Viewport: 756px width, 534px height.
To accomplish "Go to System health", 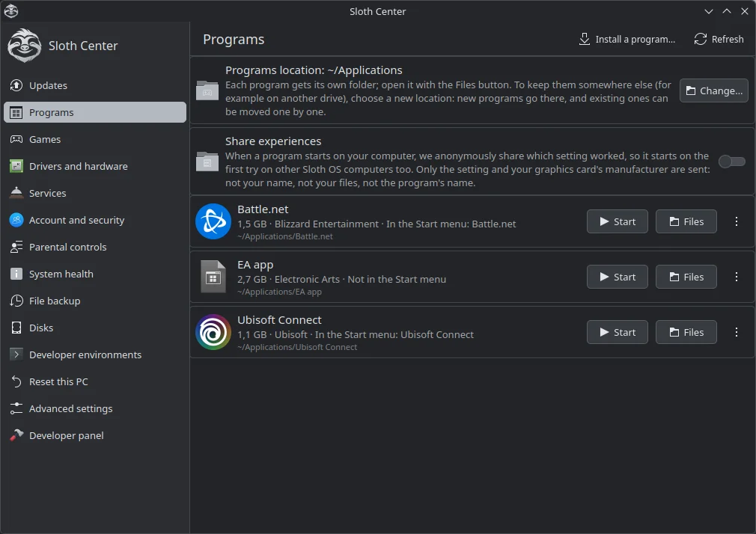I will click(95, 274).
